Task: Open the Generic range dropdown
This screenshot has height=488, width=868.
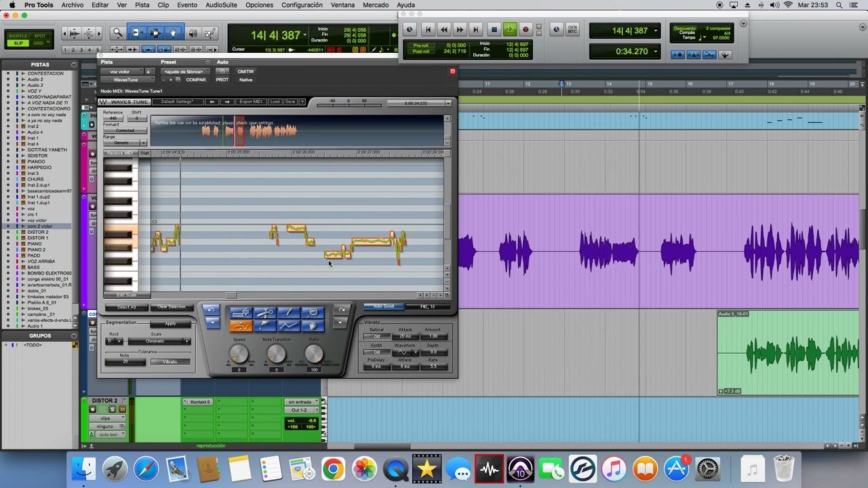Action: (x=125, y=142)
